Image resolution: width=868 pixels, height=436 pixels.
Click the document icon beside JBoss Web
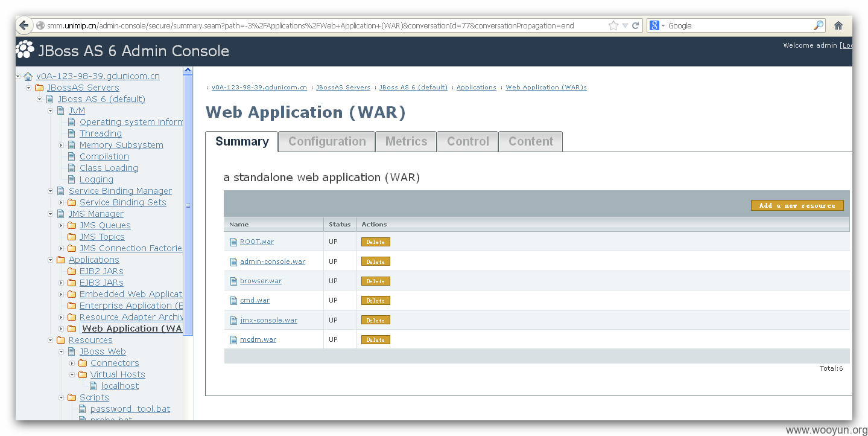click(72, 351)
